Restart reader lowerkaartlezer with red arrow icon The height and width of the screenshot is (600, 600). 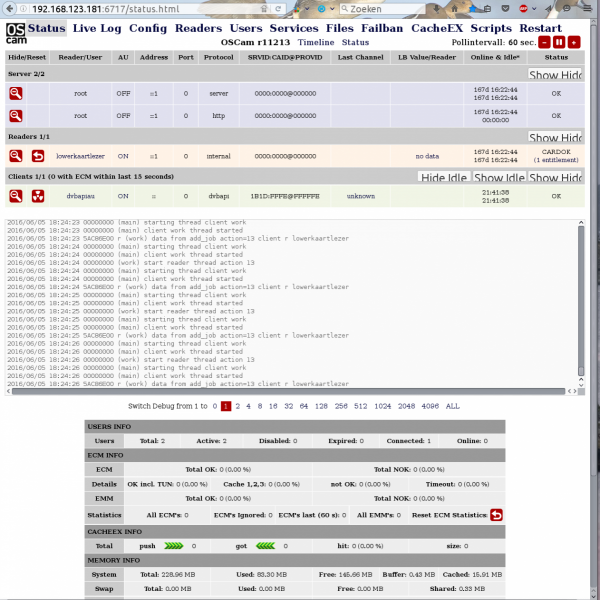(x=38, y=155)
